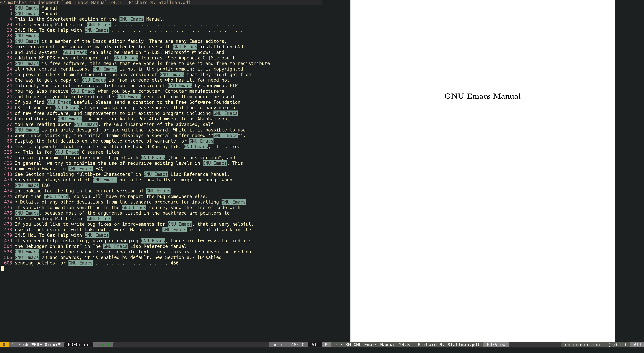Click the '47 matches in document' header line
The height and width of the screenshot is (353, 644).
point(97,3)
